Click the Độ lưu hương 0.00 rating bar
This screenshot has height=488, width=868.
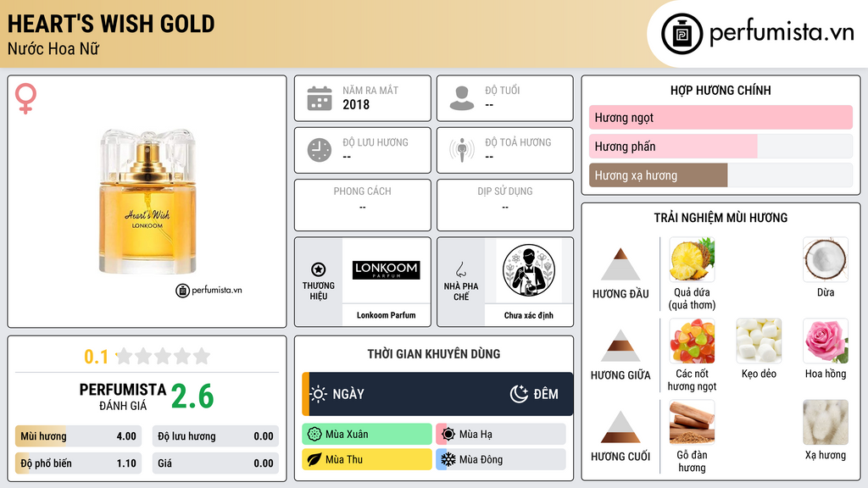tap(215, 436)
